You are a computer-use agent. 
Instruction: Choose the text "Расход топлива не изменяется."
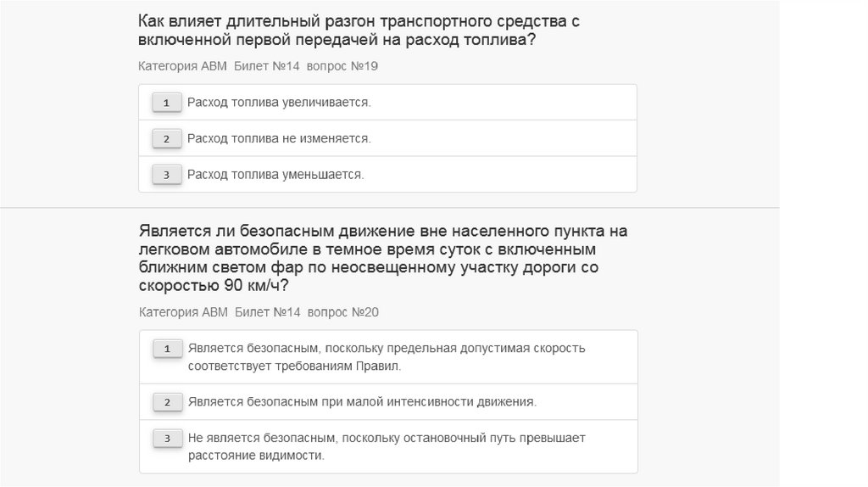point(279,138)
